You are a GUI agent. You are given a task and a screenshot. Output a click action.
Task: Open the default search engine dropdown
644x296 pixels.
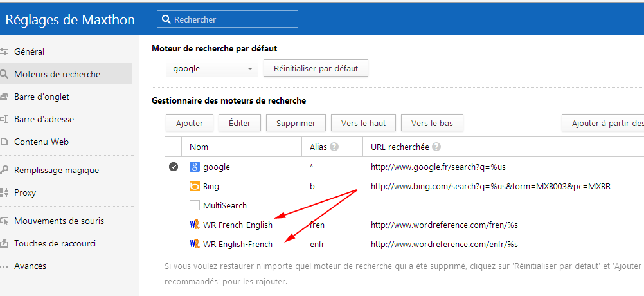tap(212, 68)
